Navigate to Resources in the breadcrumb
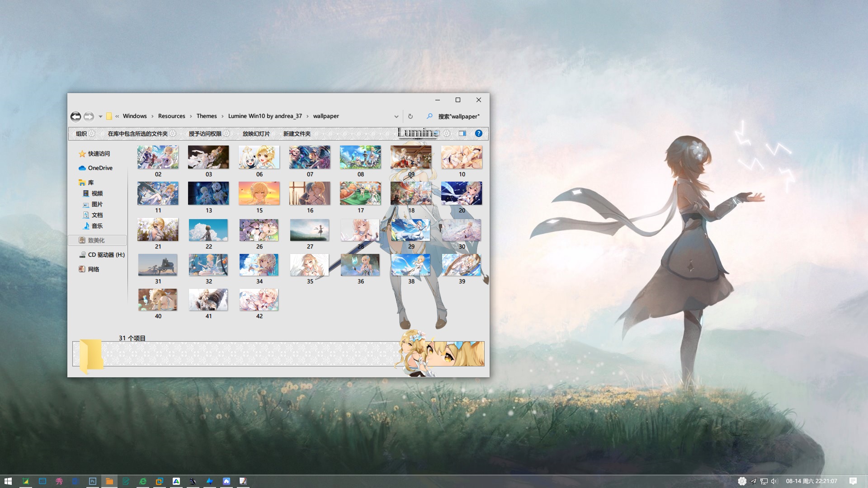 172,116
